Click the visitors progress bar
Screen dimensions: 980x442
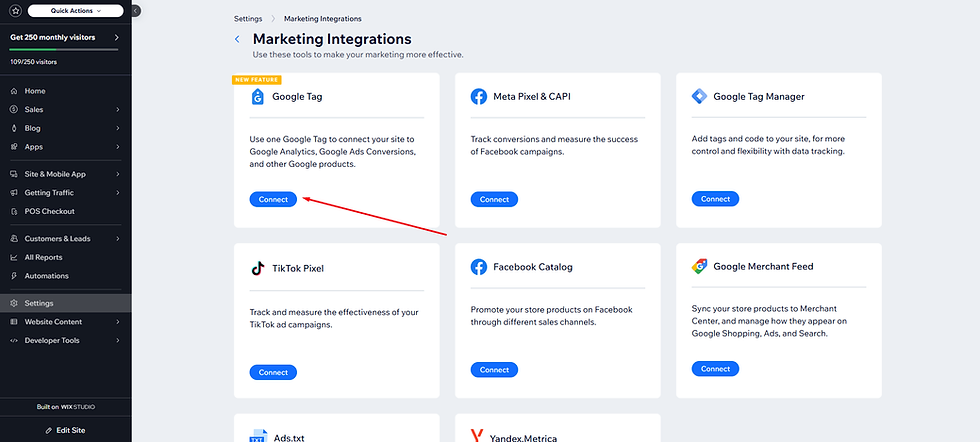point(64,49)
